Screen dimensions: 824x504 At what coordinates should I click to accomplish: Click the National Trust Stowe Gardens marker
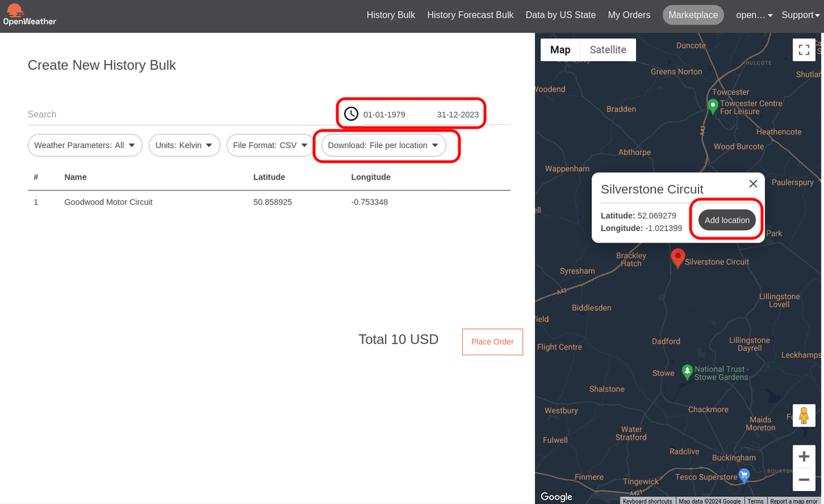pyautogui.click(x=688, y=371)
